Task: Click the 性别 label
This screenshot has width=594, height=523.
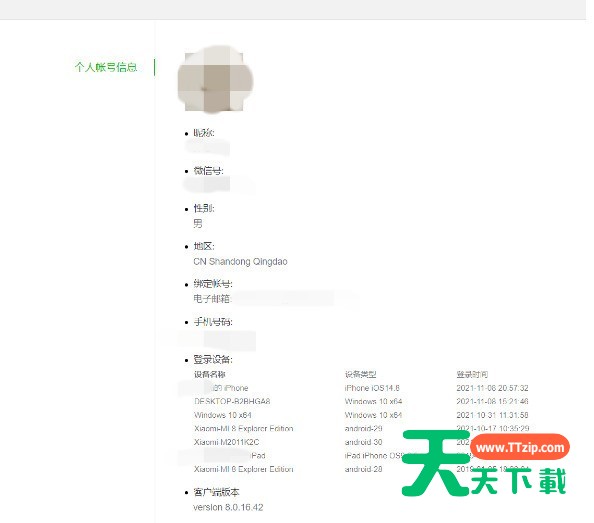Action: click(204, 208)
